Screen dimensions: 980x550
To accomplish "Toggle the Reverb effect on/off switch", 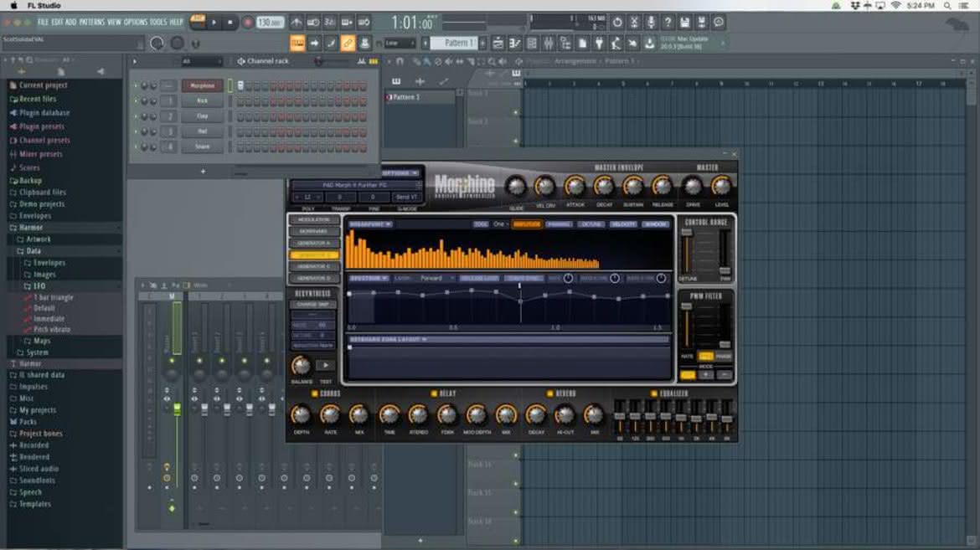I will point(550,393).
